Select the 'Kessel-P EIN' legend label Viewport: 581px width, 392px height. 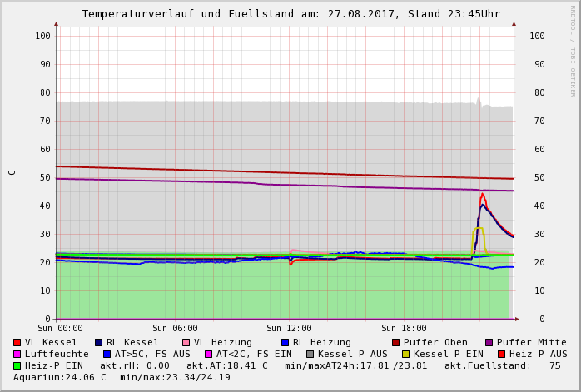449,355
